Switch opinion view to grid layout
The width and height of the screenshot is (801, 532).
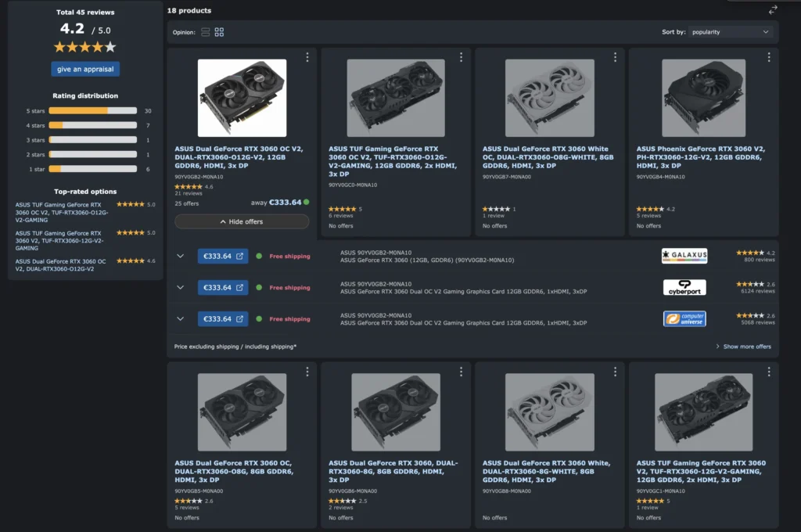click(219, 32)
